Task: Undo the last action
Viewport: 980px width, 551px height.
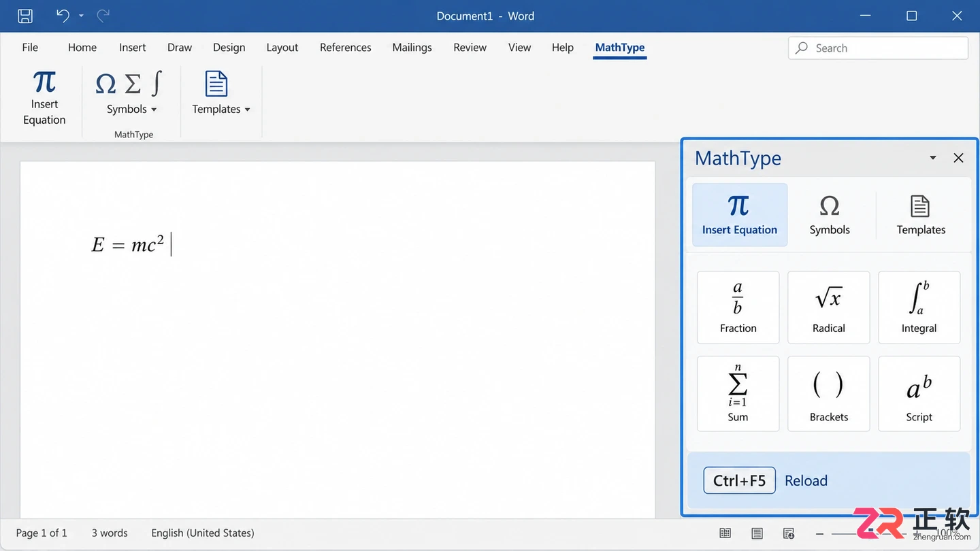Action: (x=63, y=16)
